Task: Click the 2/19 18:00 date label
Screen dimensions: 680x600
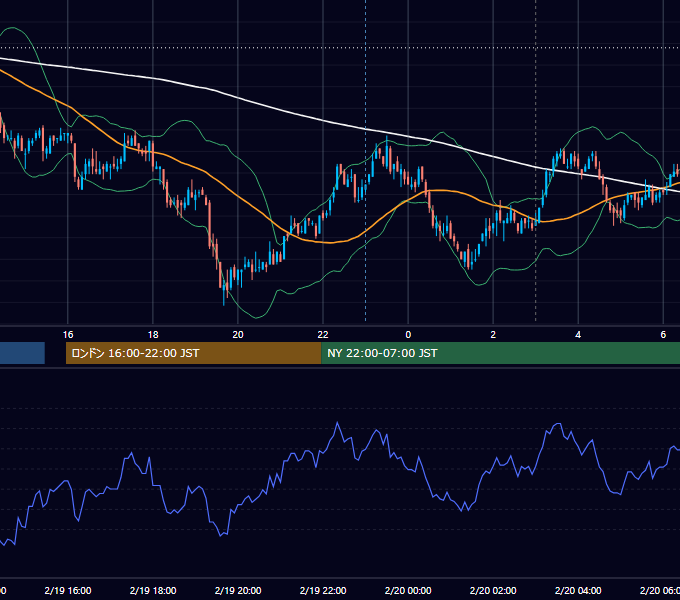Action: point(153,591)
